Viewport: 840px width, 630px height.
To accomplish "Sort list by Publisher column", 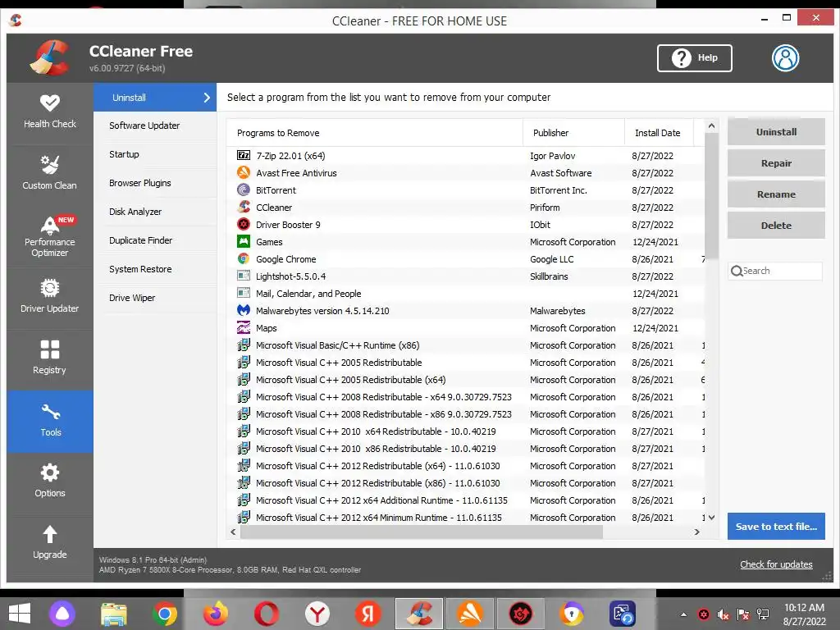I will coord(573,133).
